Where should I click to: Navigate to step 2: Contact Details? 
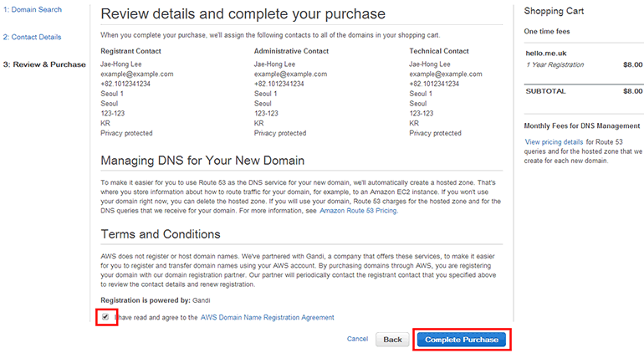[x=32, y=37]
